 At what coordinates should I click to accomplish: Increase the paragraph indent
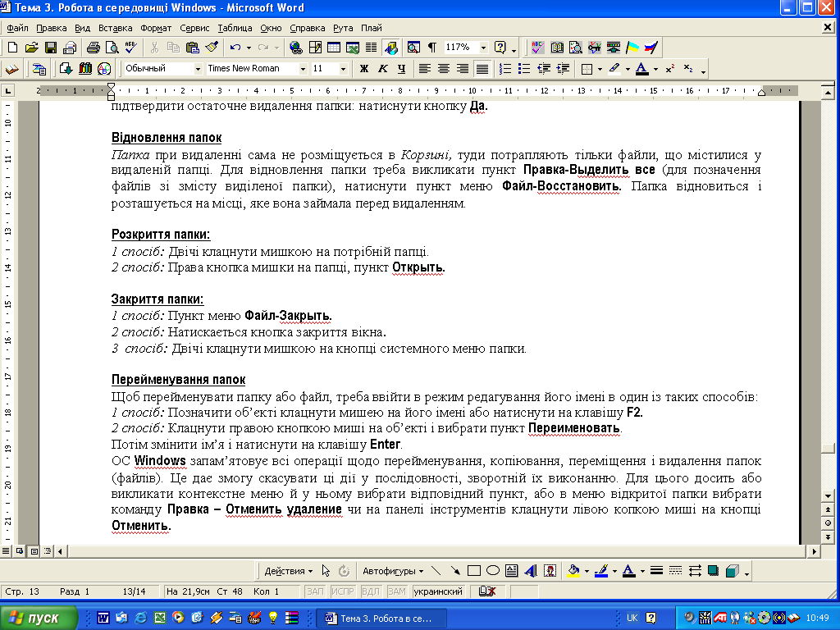click(563, 69)
